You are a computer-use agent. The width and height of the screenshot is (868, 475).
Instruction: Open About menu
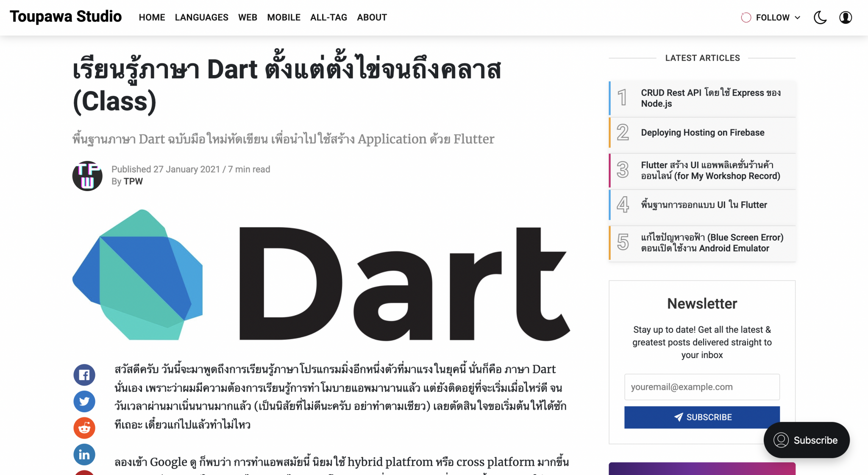pyautogui.click(x=372, y=17)
